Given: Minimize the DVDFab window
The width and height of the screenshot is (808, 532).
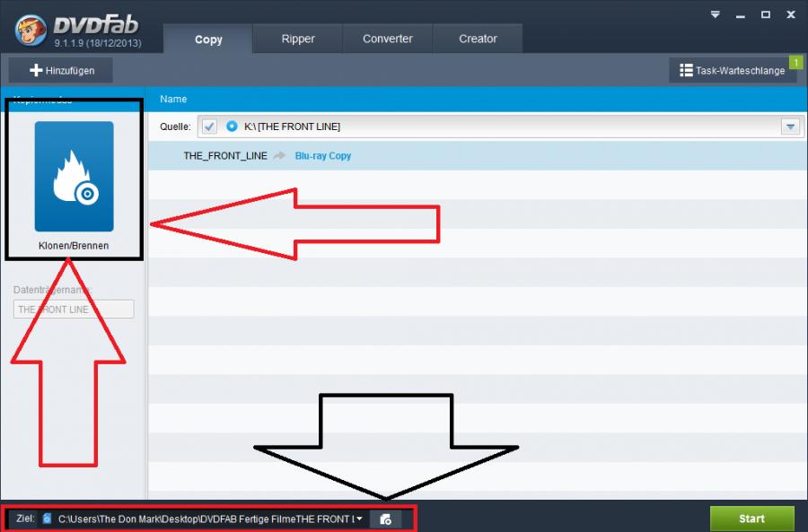Looking at the screenshot, I should tap(741, 15).
